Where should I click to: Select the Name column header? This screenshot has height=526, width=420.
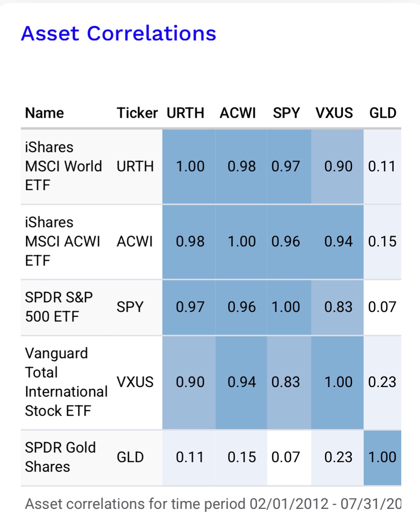[x=44, y=113]
